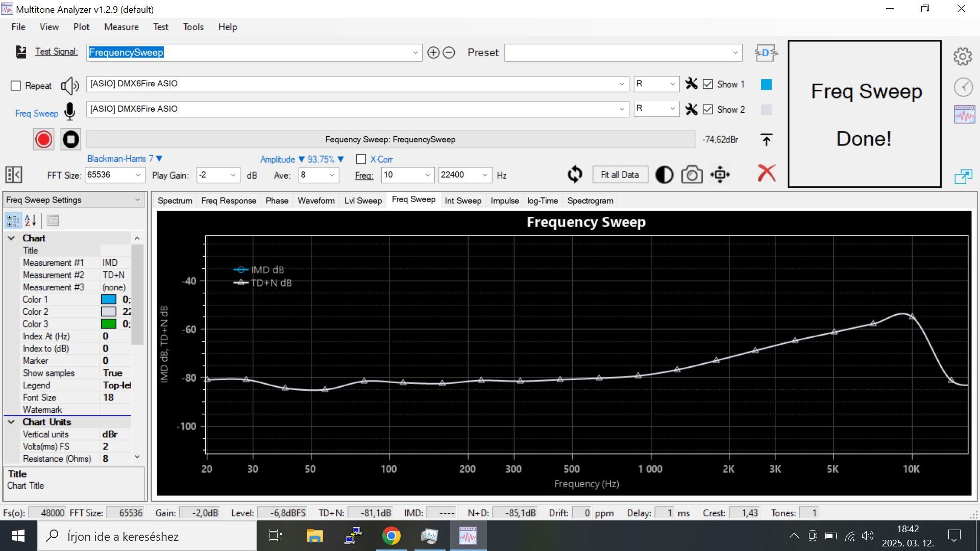Click the red record button
980x551 pixels.
pos(43,139)
